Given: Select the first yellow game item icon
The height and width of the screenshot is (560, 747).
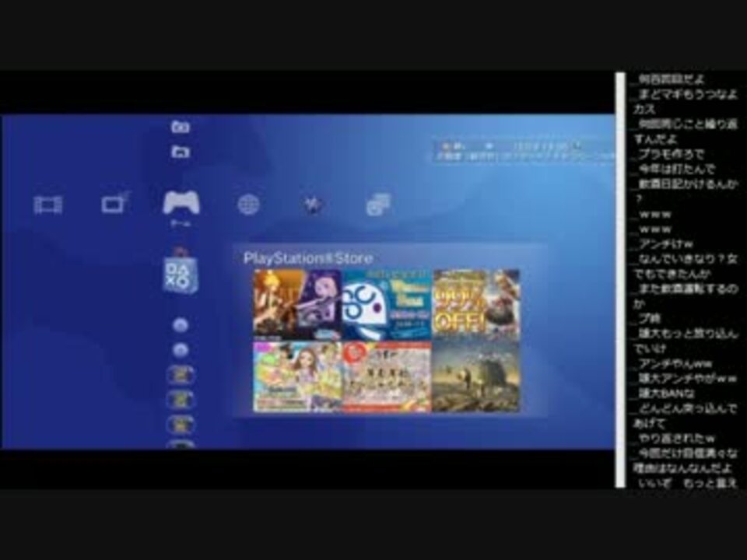Looking at the screenshot, I should (x=181, y=375).
